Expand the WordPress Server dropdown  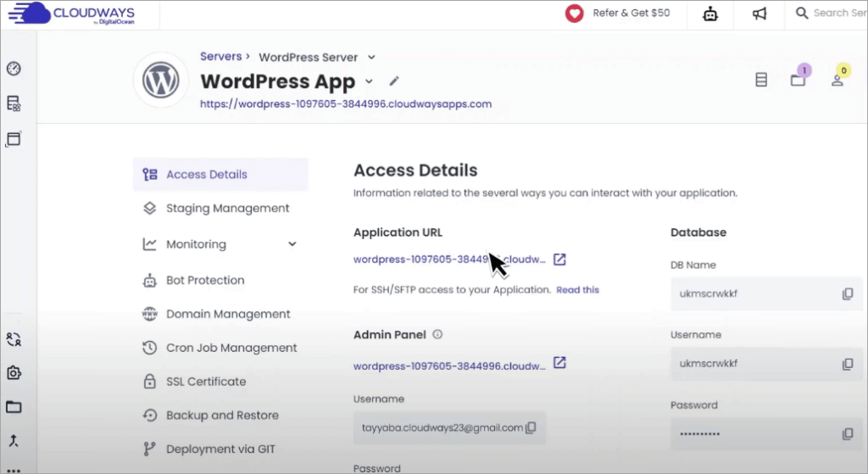pos(371,57)
